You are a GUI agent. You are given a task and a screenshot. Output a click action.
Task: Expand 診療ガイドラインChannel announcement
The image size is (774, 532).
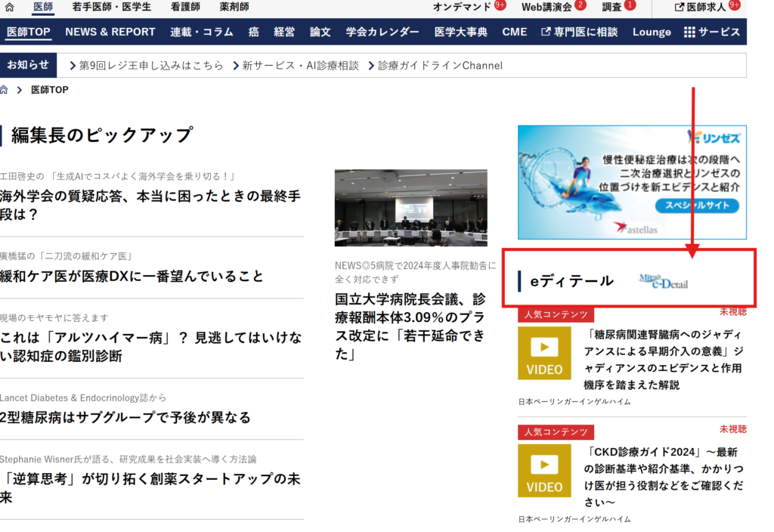coord(439,65)
